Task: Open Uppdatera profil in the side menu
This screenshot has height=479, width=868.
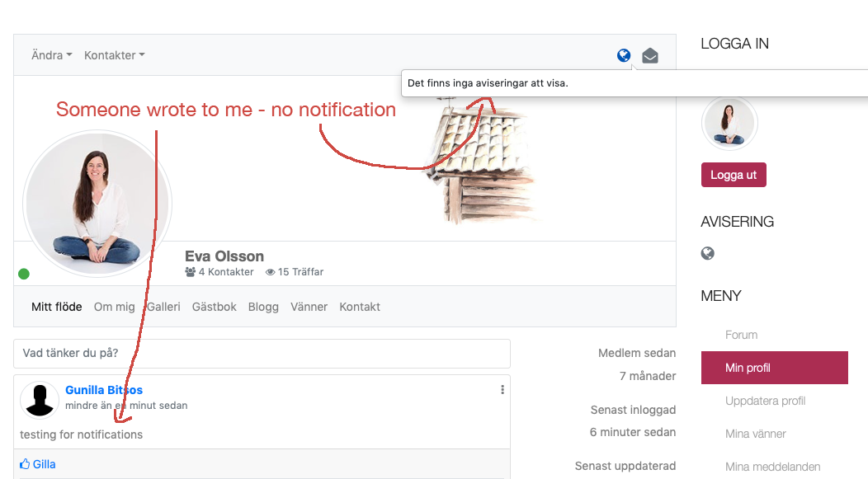Action: [765, 401]
